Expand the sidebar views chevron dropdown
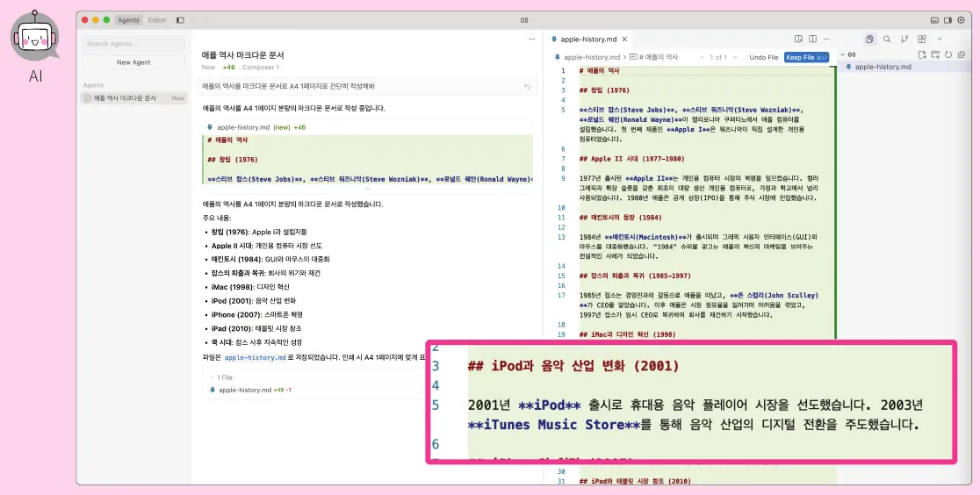 coord(940,39)
